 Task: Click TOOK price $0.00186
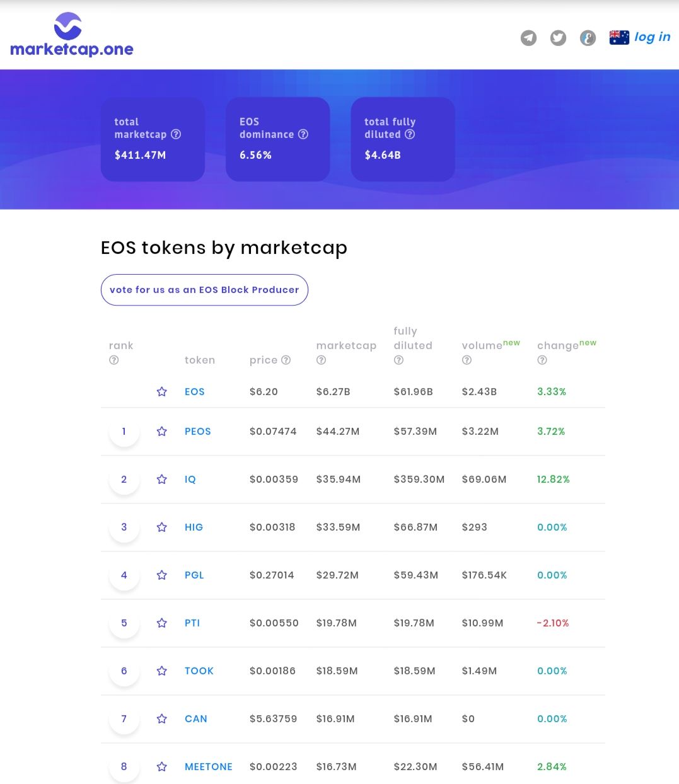click(272, 671)
